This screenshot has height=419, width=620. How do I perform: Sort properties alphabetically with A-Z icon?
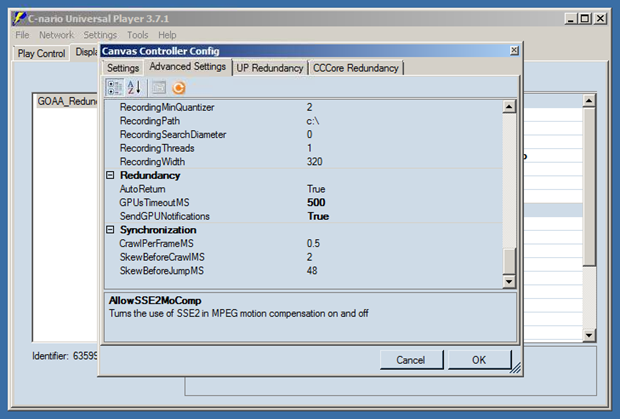pos(134,88)
